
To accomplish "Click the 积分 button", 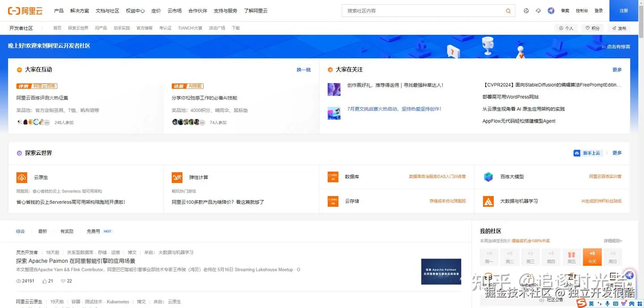I will click(x=593, y=28).
